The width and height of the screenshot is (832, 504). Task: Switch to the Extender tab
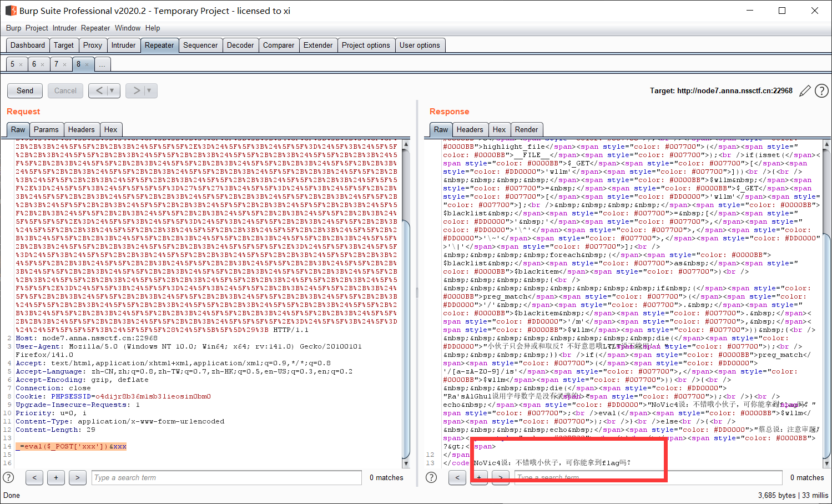click(x=318, y=46)
